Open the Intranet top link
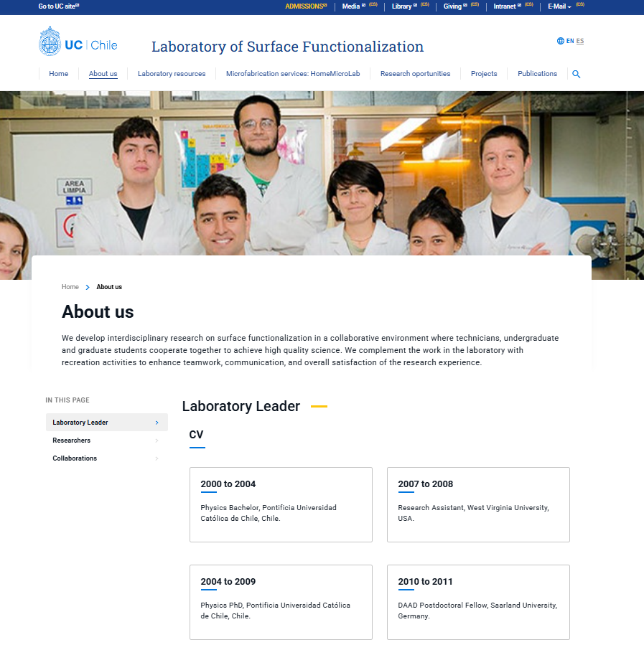644x650 pixels. click(507, 6)
